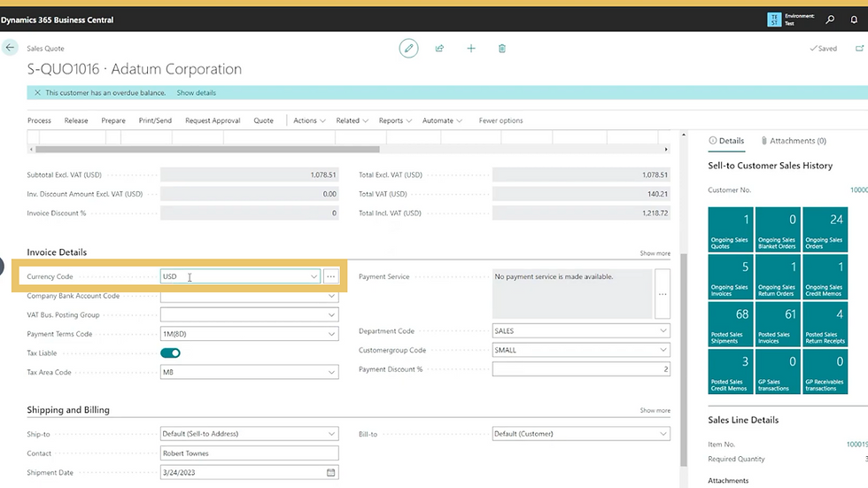
Task: Expand VAT Bus. Posting Group dropdown
Action: (x=331, y=314)
